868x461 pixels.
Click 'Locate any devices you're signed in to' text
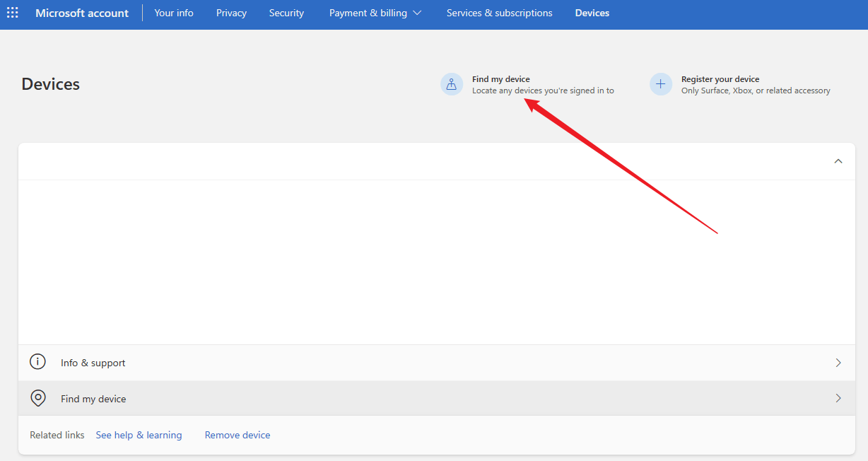543,91
